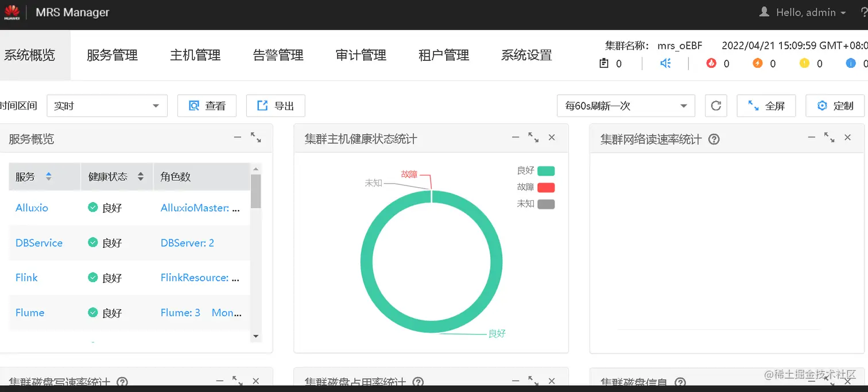The image size is (868, 392).
Task: Close the 集群主机健康状态统计 panel
Action: [x=552, y=137]
